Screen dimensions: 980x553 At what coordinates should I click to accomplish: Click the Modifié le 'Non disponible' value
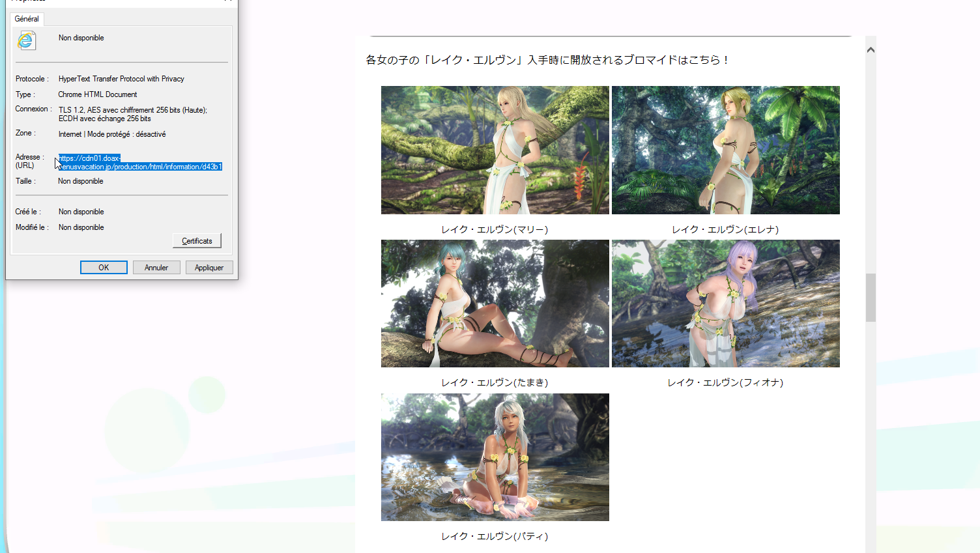(81, 227)
